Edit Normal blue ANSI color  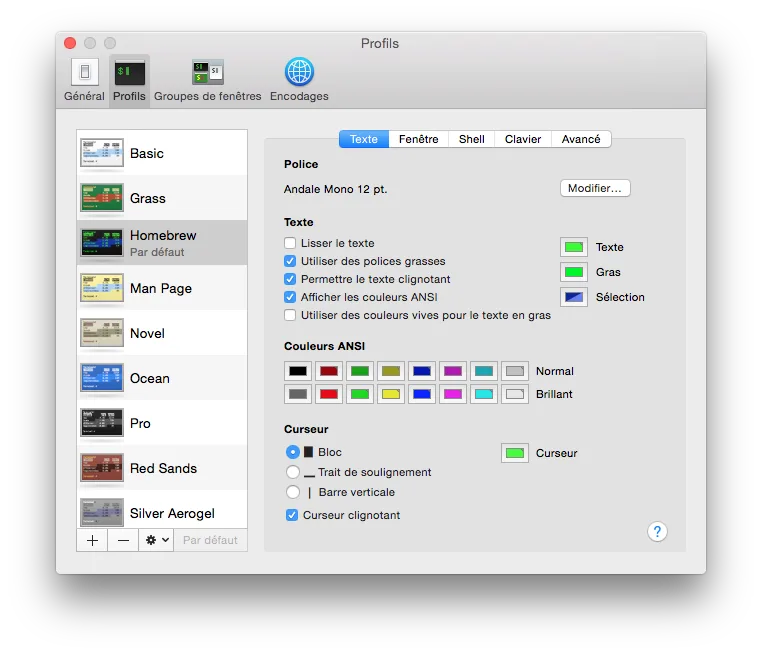click(422, 371)
